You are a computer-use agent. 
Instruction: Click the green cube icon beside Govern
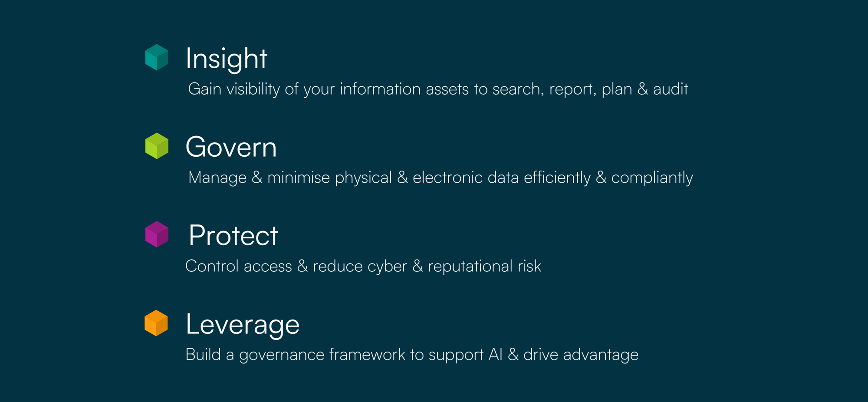[x=157, y=146]
